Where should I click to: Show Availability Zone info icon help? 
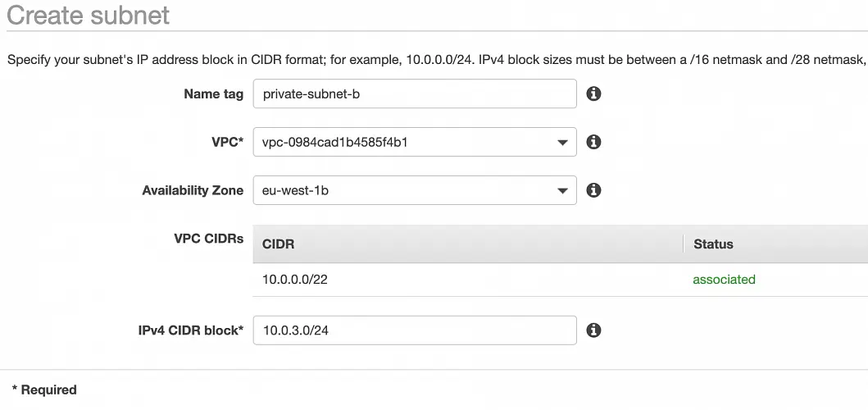594,190
